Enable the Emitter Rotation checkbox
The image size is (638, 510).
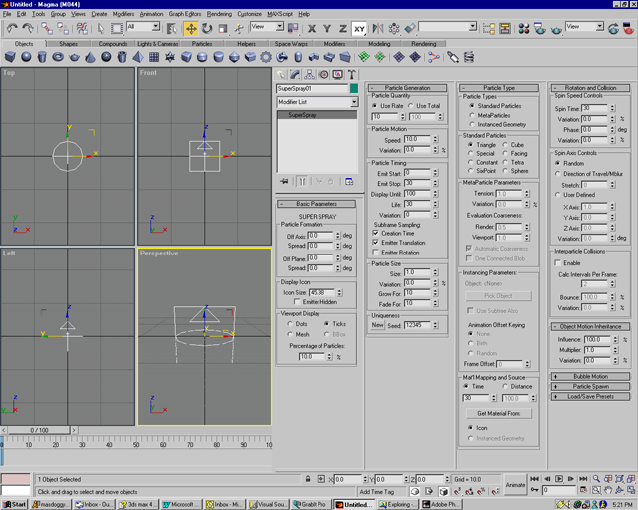376,252
